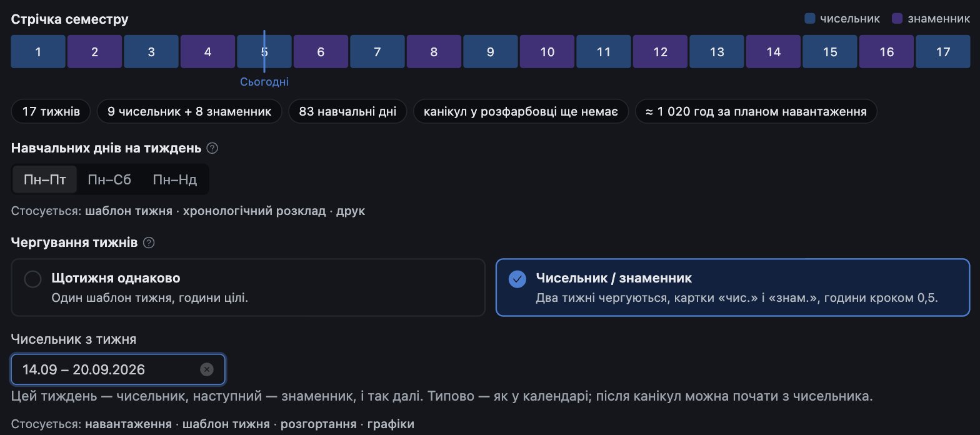Click хронологічний розклад text

(254, 211)
